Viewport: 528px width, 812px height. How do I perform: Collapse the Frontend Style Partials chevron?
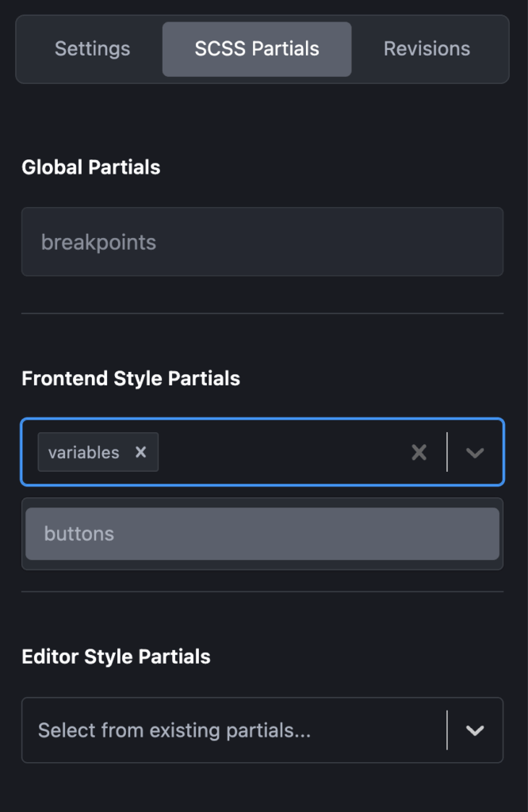475,452
